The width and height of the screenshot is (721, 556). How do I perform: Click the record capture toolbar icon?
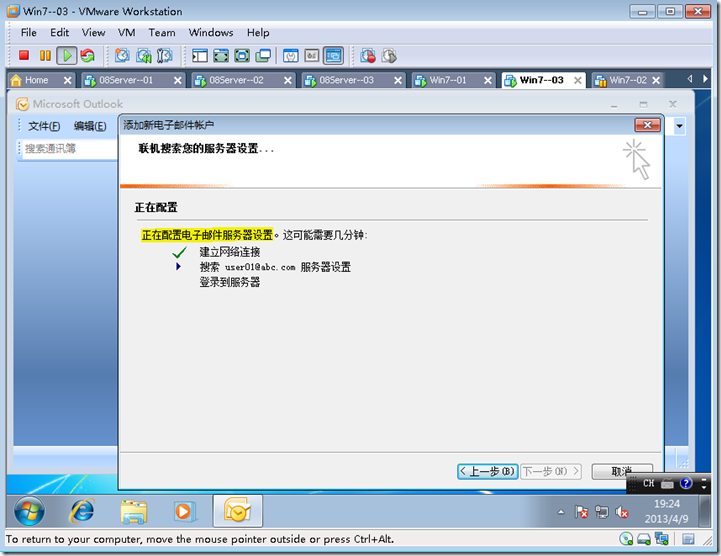(368, 56)
